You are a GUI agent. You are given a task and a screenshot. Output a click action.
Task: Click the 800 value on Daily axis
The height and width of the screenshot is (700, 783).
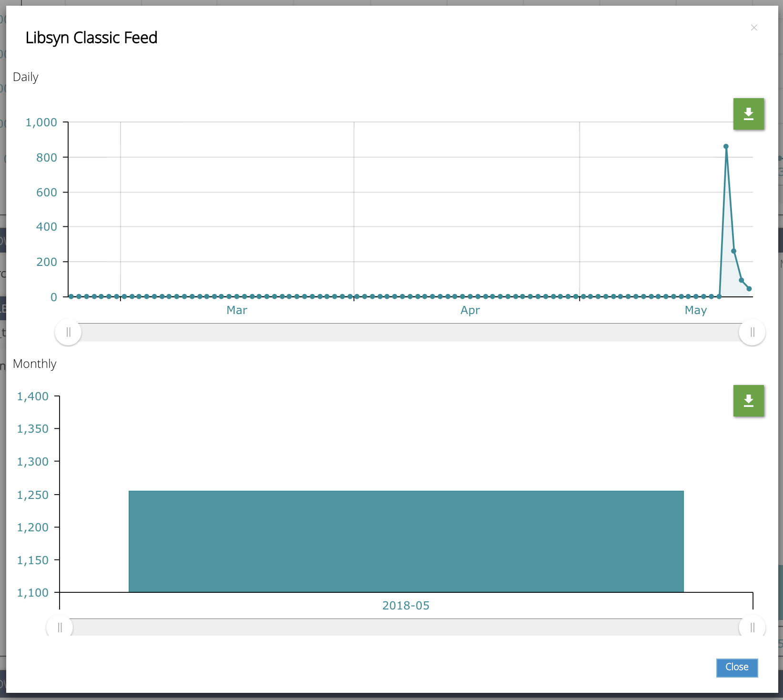tap(47, 157)
